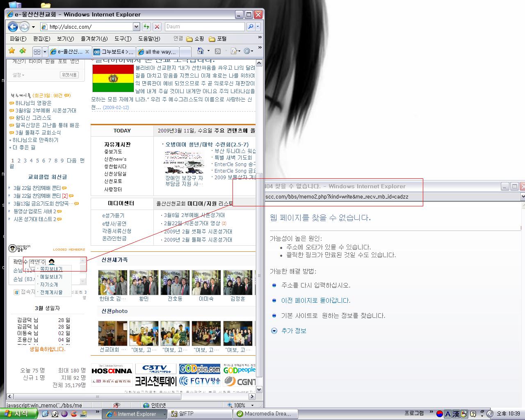The width and height of the screenshot is (525, 420).
Task: Open the 포털 links folder
Action: point(218,39)
